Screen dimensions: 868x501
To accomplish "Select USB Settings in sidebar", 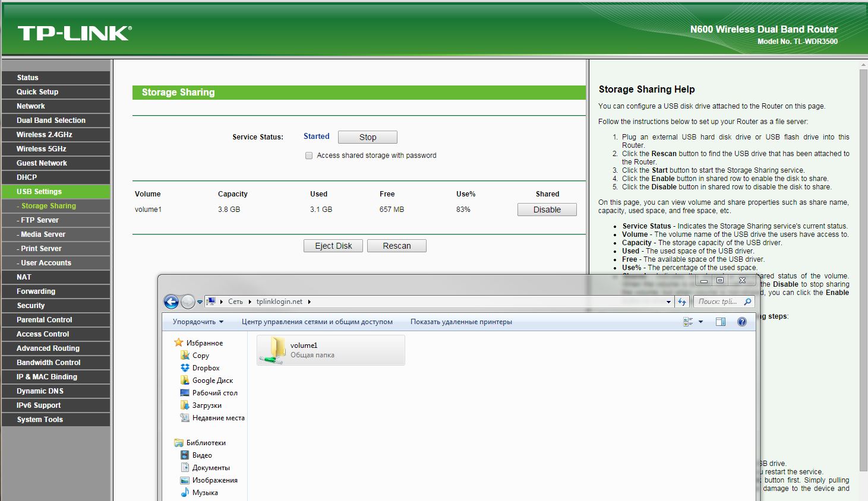I will 56,192.
